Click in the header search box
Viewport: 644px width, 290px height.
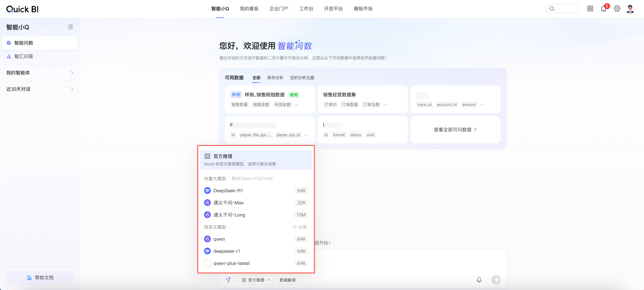click(x=562, y=9)
